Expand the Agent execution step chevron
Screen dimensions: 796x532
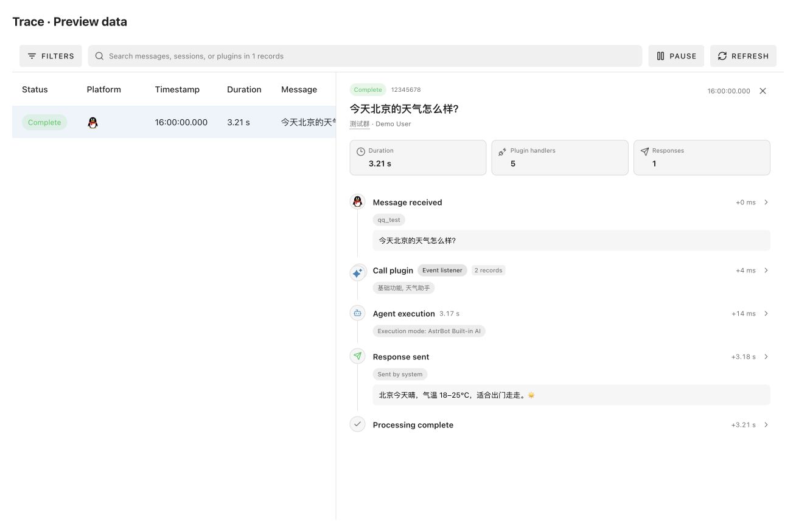(766, 314)
